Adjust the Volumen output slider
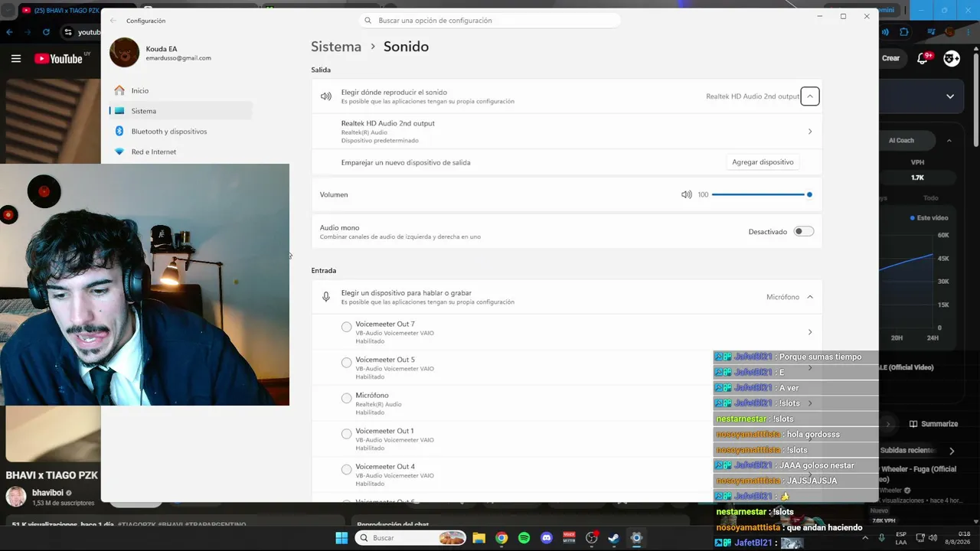The image size is (980, 551). [x=762, y=194]
